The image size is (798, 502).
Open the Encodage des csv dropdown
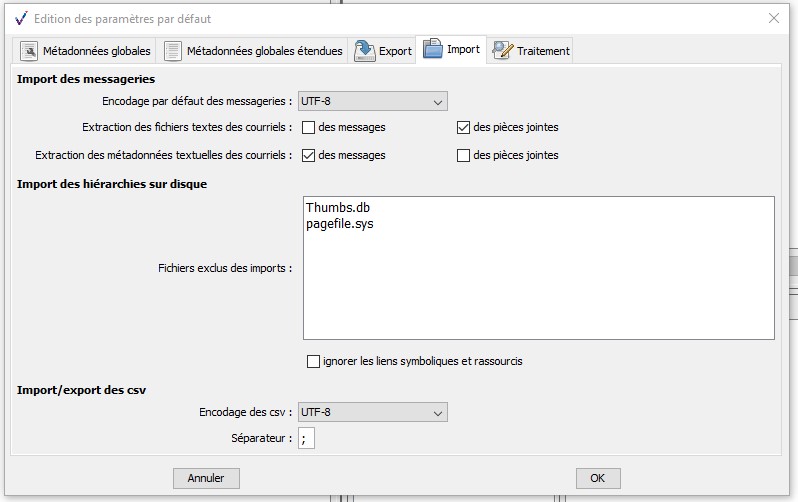373,412
